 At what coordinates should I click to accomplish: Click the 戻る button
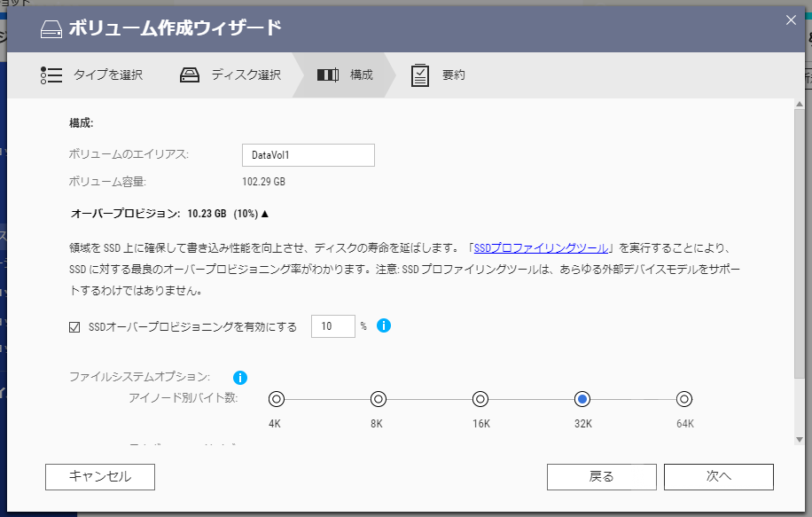pyautogui.click(x=602, y=476)
